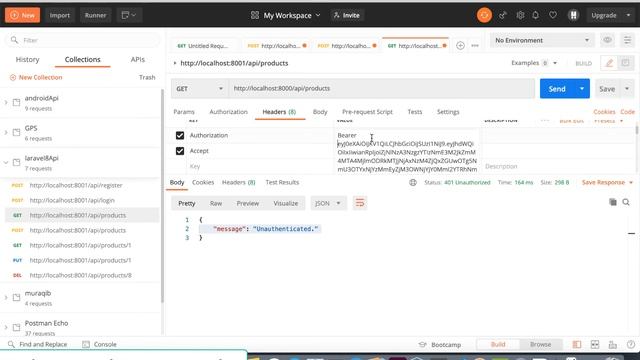Open the No Environment dropdown
The image size is (640, 360).
(542, 40)
